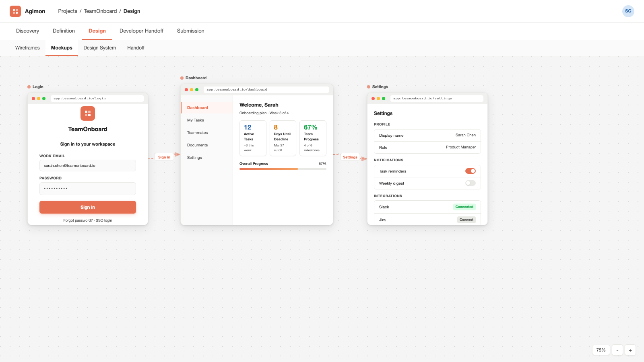Click the password input field

[88, 189]
